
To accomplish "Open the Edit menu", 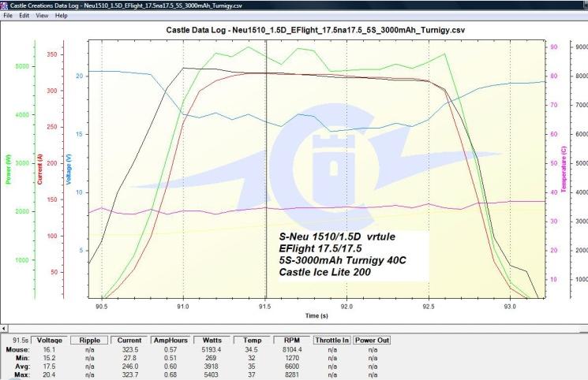I will 24,15.
